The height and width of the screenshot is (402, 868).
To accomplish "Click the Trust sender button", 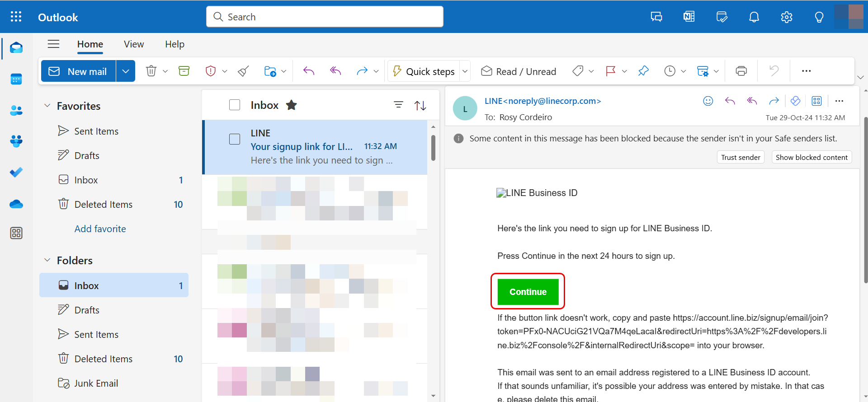I will (x=740, y=157).
